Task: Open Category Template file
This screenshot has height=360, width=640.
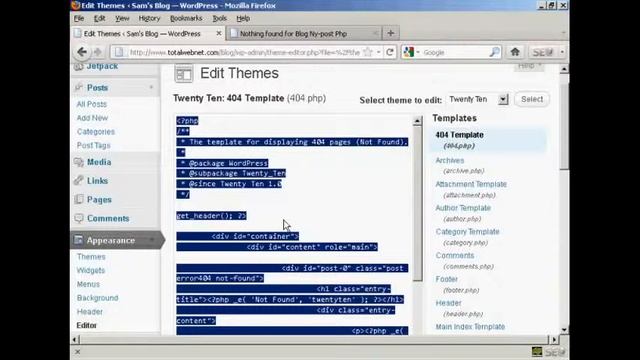Action: coord(467,231)
